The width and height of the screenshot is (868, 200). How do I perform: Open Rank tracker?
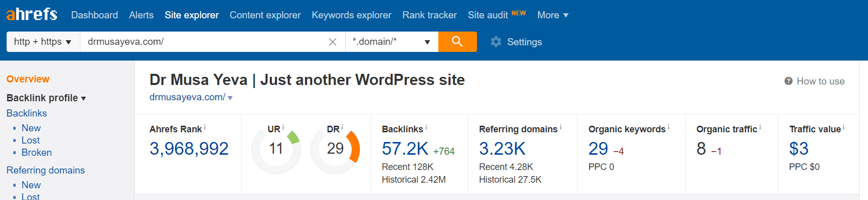pyautogui.click(x=429, y=15)
